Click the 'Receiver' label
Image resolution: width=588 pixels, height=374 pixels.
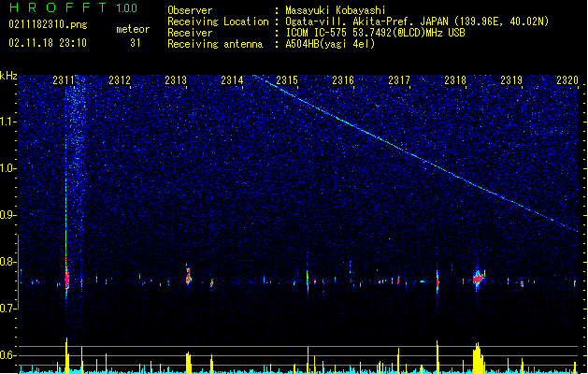(x=190, y=33)
